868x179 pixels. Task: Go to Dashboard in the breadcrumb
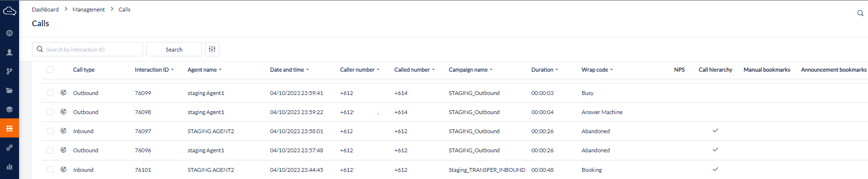[45, 10]
